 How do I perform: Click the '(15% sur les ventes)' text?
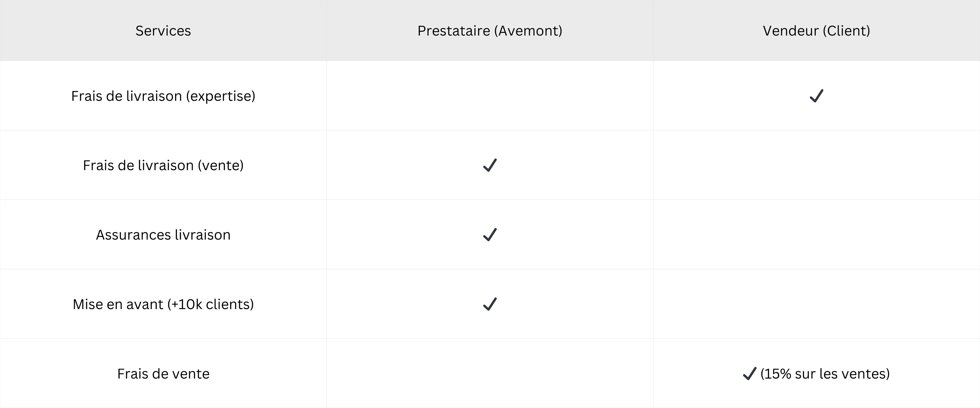[825, 374]
